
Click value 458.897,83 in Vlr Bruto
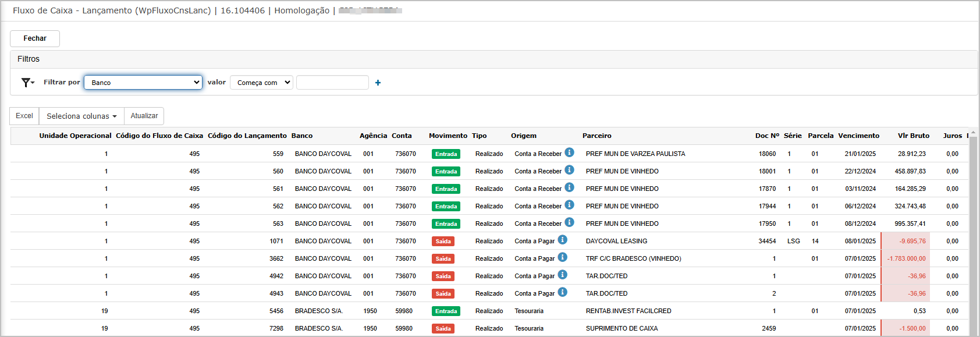(910, 171)
